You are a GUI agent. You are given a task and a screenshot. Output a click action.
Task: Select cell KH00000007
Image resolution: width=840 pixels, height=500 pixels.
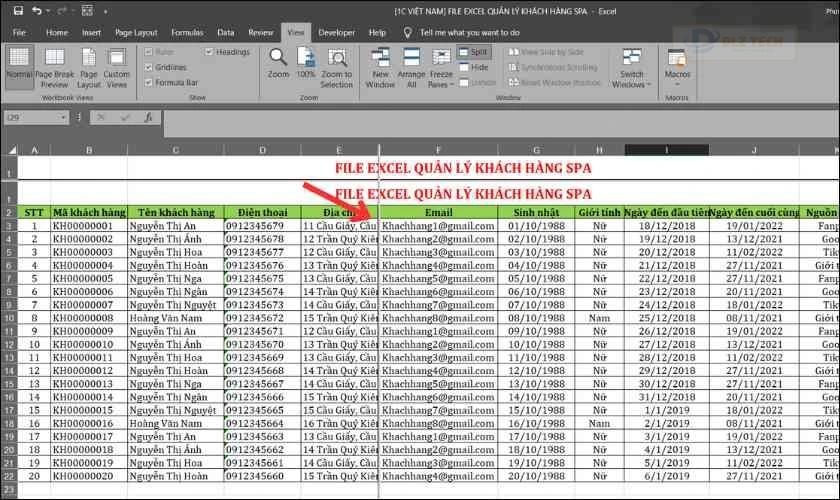coord(89,305)
